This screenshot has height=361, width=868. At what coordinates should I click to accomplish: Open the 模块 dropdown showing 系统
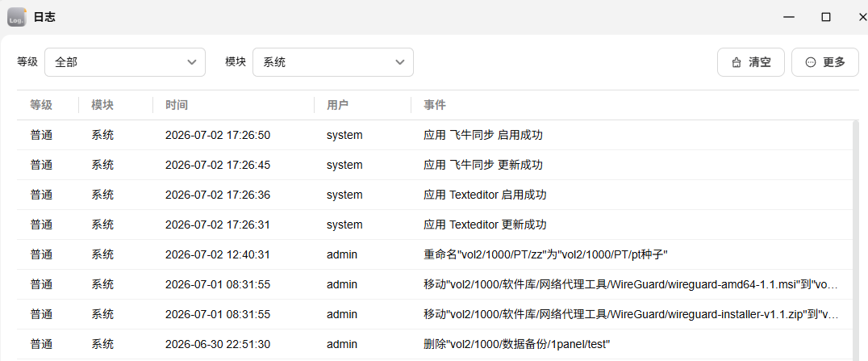(333, 62)
